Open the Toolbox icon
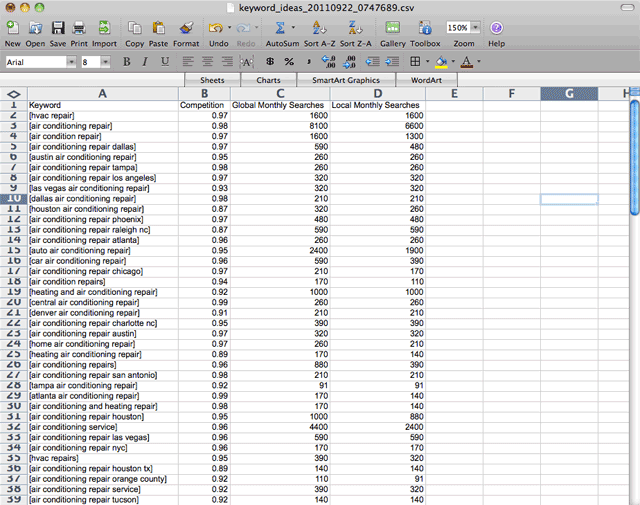This screenshot has width=640, height=505. [425, 28]
